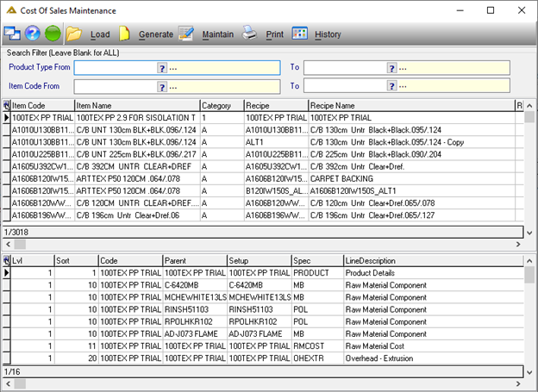Open lookup for Item Code To field
Screen dimensions: 538x392
391,87
